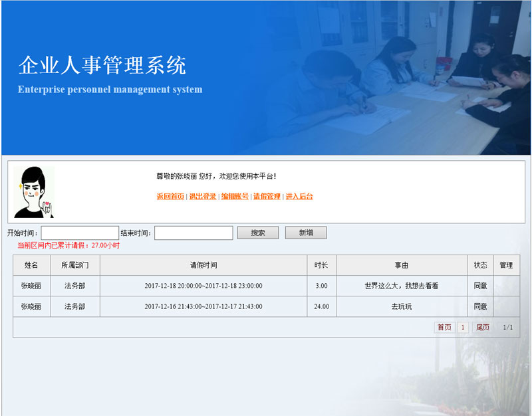The width and height of the screenshot is (532, 416).
Task: Click the 状态 column header
Action: tap(480, 265)
